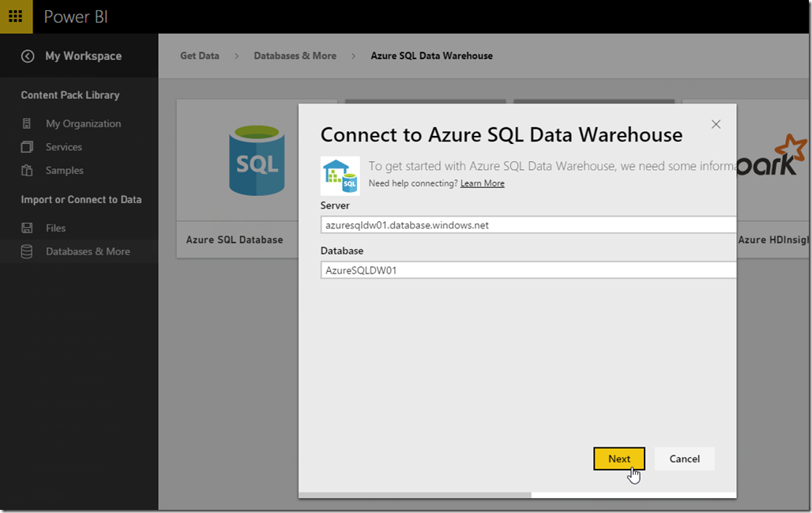The width and height of the screenshot is (812, 513).
Task: Click into the Database input field
Action: [528, 270]
